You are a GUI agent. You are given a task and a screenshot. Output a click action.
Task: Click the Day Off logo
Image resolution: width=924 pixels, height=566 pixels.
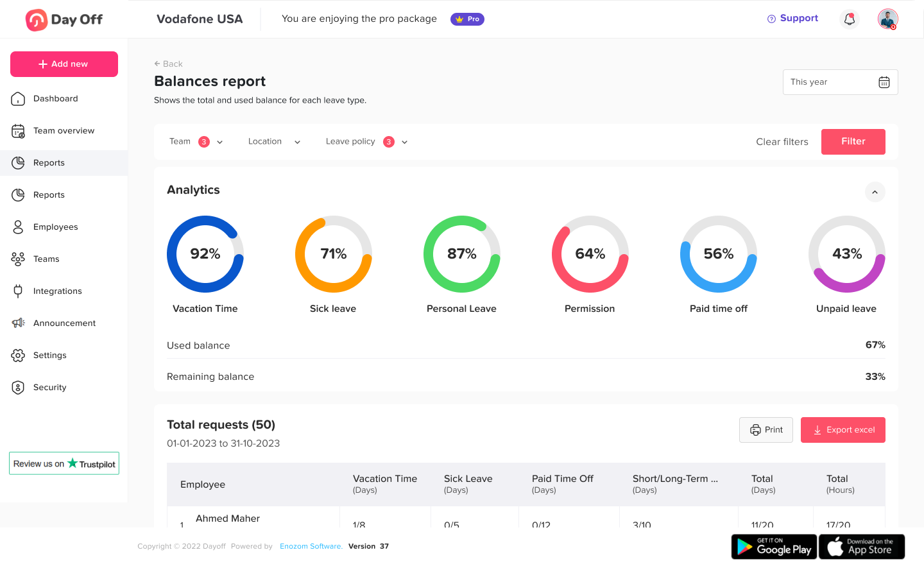click(64, 20)
